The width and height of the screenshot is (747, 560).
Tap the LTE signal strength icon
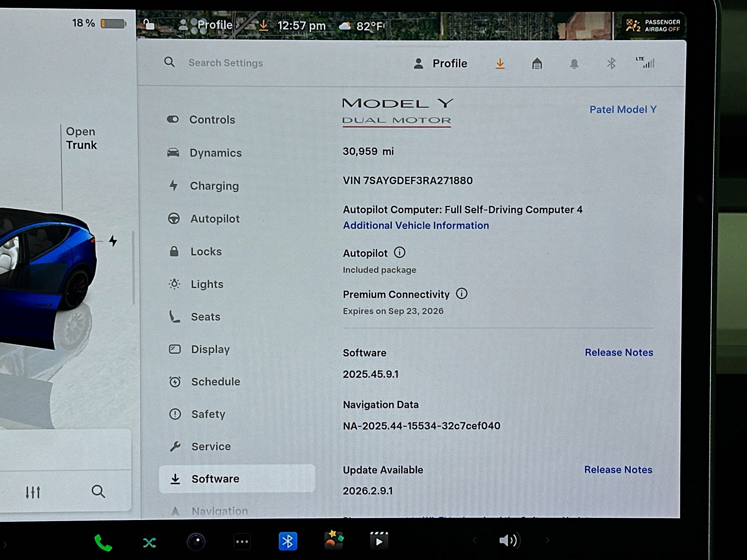coord(645,62)
